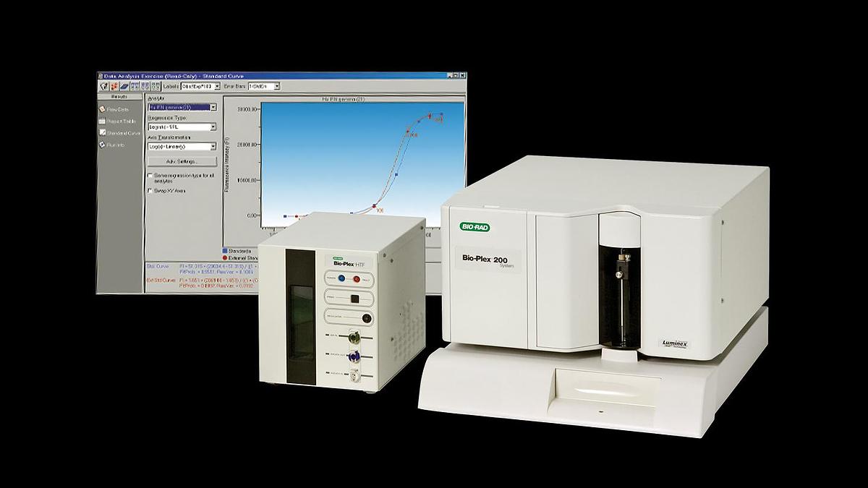Click the blue surface plot toolbar icon
868x488 pixels.
tap(124, 86)
